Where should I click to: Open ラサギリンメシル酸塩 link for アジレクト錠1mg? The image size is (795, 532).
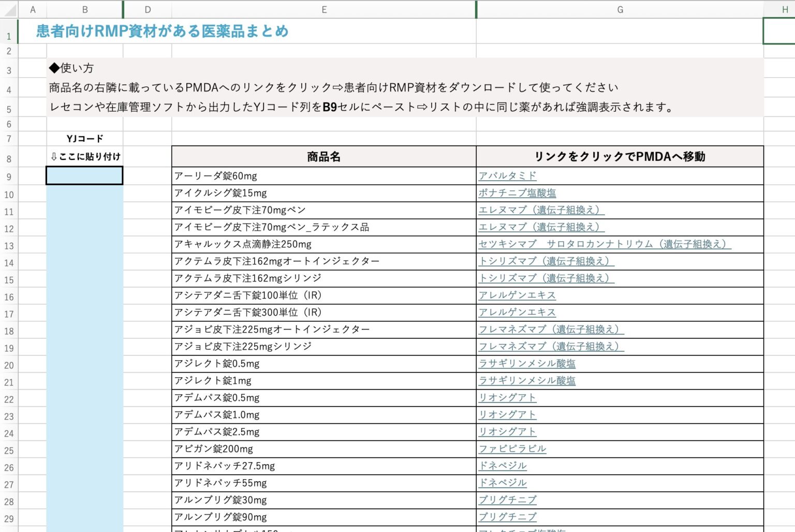pyautogui.click(x=527, y=380)
